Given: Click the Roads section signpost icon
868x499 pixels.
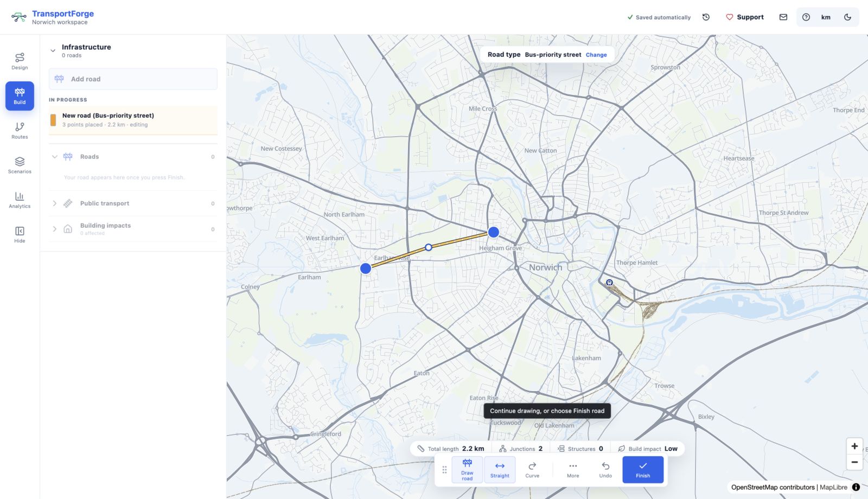Looking at the screenshot, I should [68, 157].
